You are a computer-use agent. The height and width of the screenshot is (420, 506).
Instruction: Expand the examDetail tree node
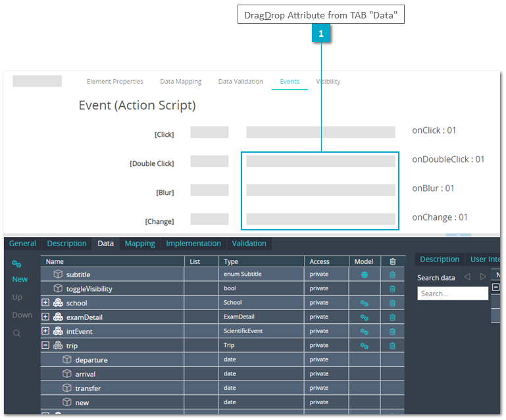coord(45,317)
